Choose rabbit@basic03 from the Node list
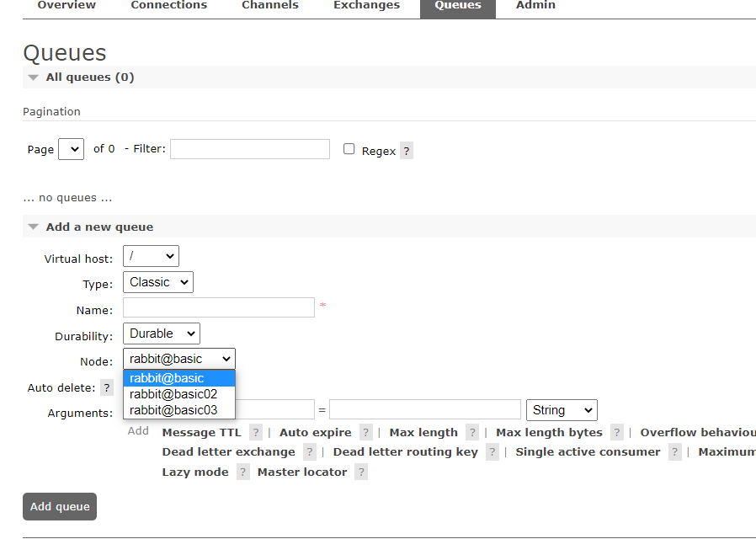This screenshot has width=756, height=539. pyautogui.click(x=179, y=410)
